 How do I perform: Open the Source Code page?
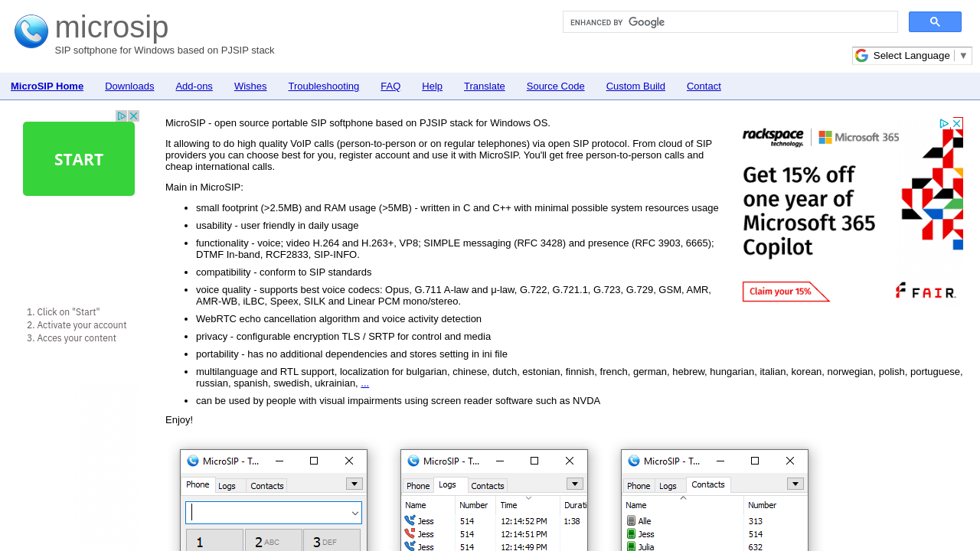click(556, 86)
